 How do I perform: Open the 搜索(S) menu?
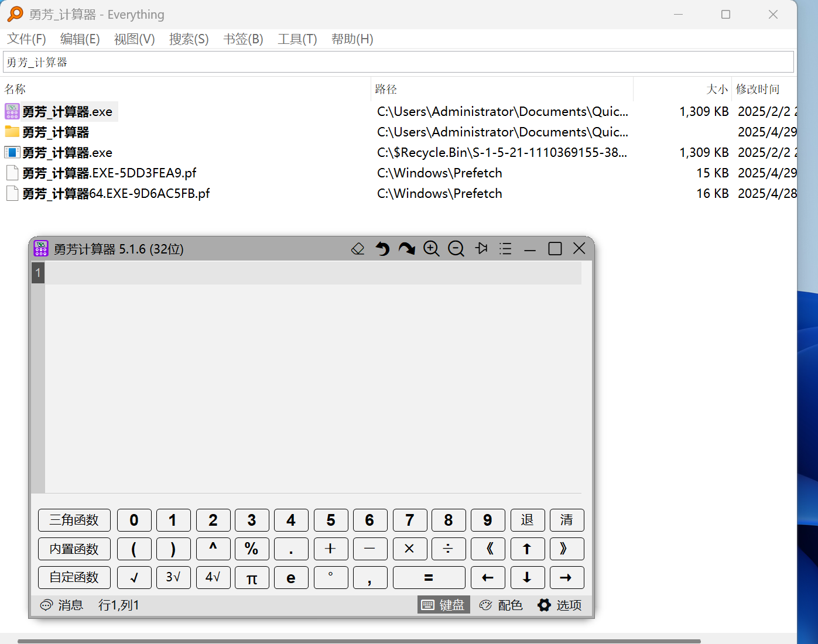click(x=189, y=39)
